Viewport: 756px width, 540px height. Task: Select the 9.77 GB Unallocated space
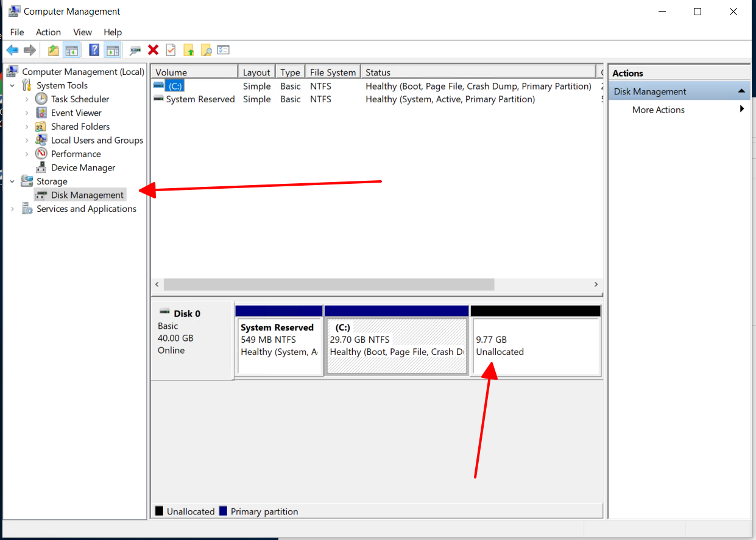pos(535,346)
